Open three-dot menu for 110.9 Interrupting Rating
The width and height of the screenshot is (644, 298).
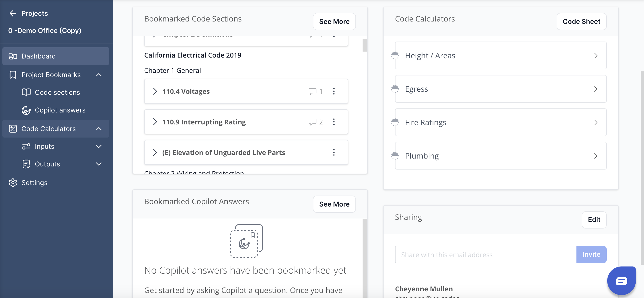pos(334,122)
